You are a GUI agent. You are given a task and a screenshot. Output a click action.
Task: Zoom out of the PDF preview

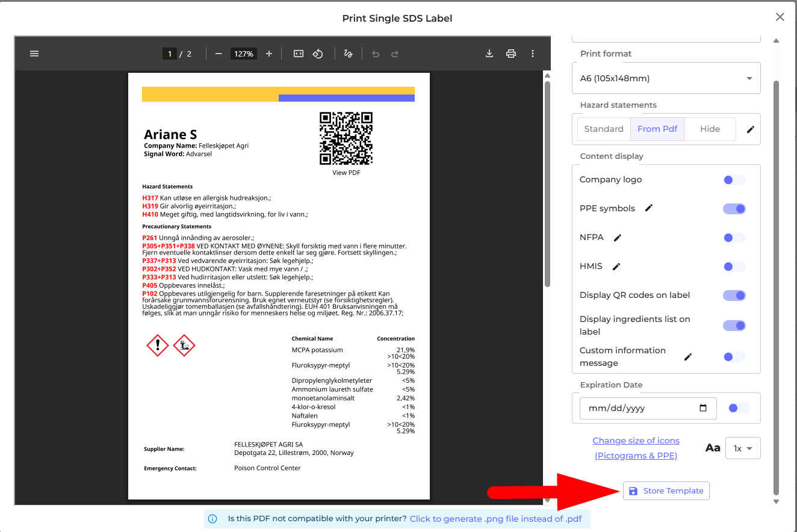[x=219, y=54]
